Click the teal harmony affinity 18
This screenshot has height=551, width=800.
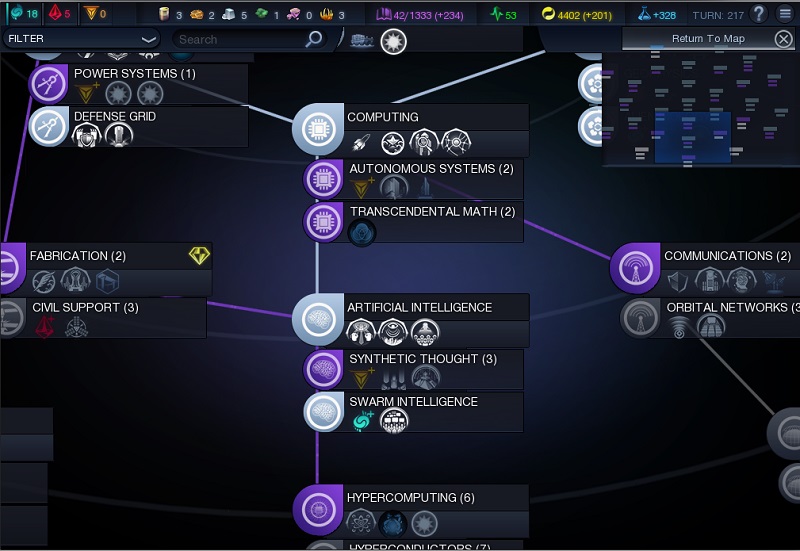click(24, 13)
